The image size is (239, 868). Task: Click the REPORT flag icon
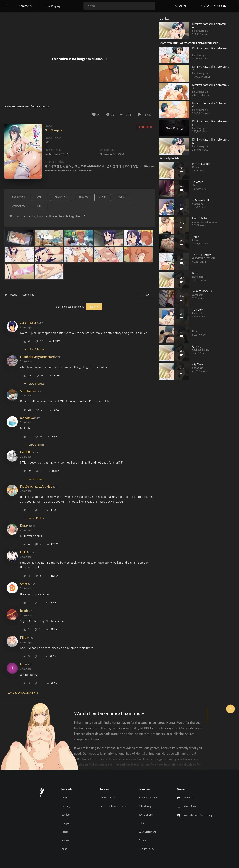(139, 114)
